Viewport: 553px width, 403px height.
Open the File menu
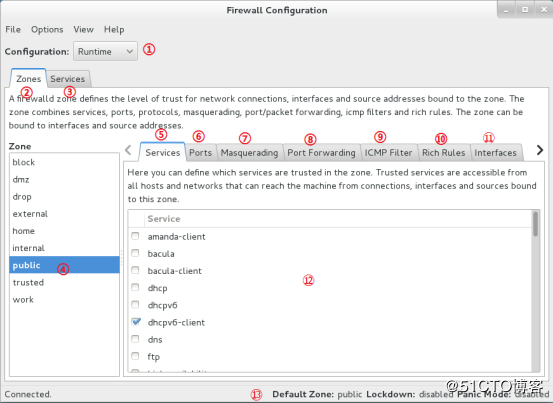pos(13,30)
